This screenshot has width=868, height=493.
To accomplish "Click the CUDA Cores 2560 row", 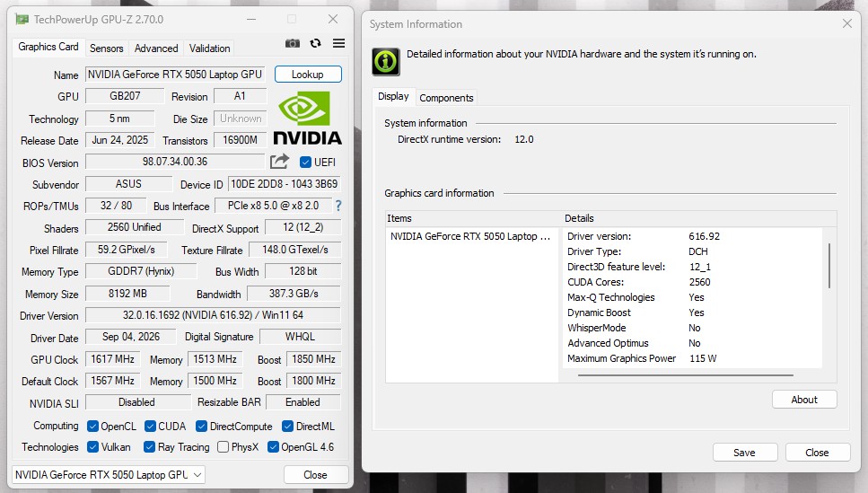I will pos(692,282).
